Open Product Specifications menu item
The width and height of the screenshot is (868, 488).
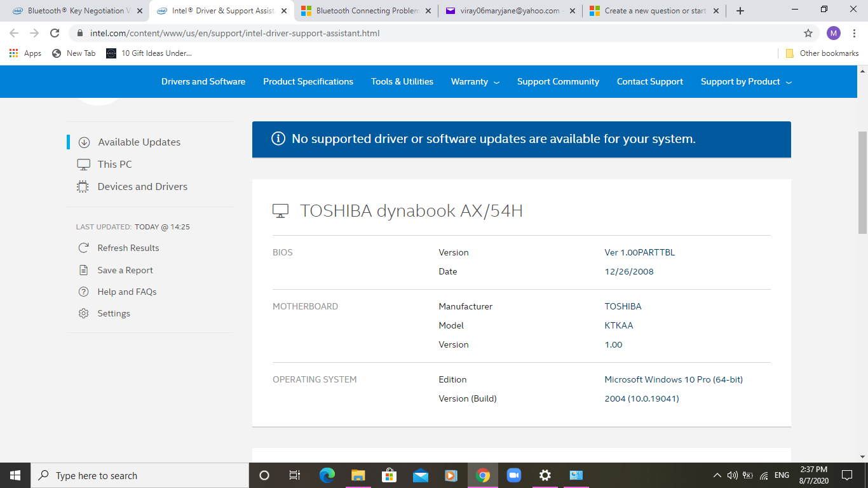coord(308,81)
